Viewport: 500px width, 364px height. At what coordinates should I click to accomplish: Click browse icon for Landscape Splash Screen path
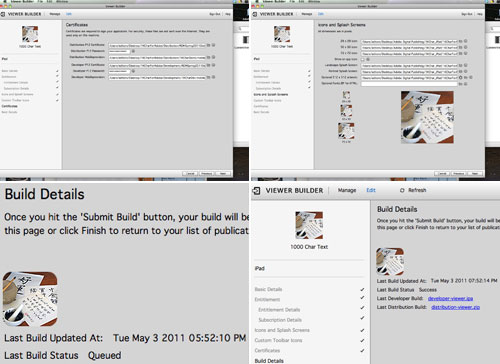click(461, 66)
